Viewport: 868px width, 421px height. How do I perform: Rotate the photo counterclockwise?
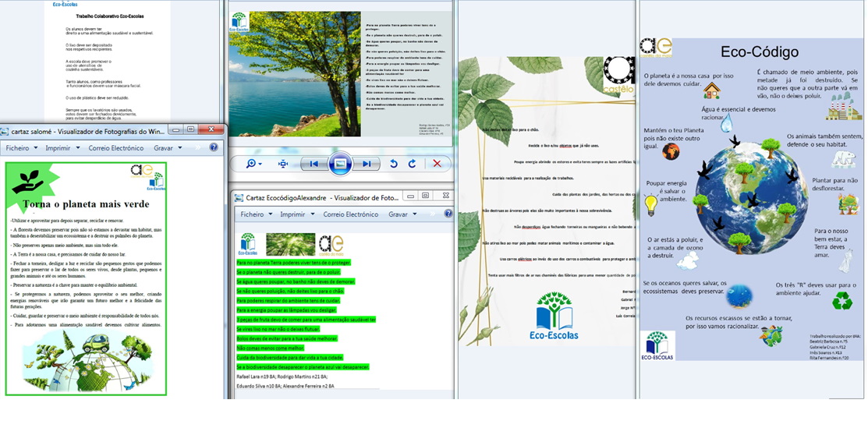tap(394, 164)
